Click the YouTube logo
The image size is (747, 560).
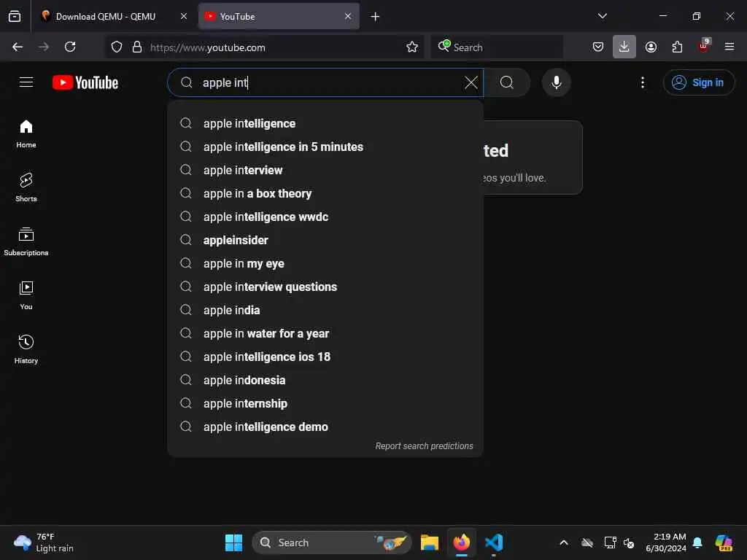[85, 82]
